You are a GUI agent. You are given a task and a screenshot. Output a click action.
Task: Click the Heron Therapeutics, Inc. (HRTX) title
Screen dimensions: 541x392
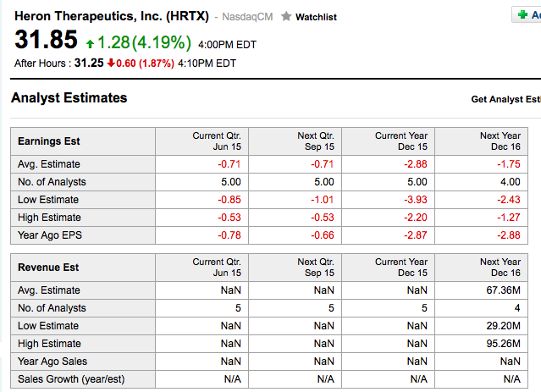coord(112,16)
